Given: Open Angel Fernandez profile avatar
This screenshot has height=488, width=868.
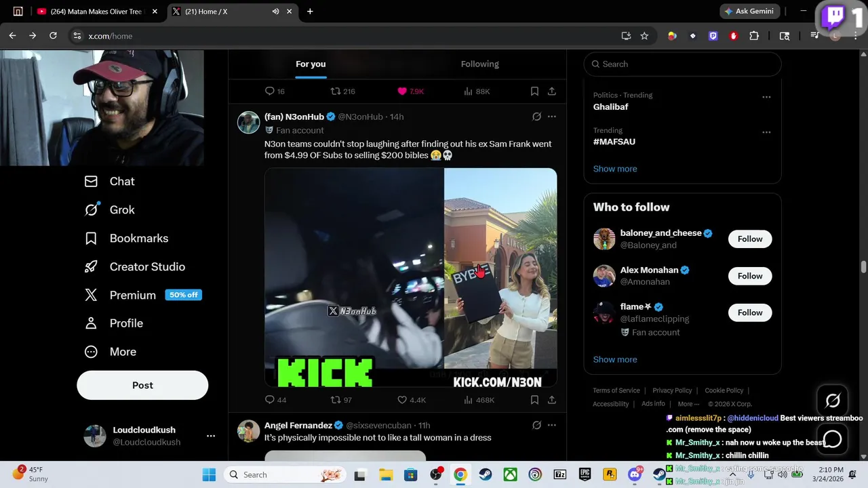Looking at the screenshot, I should click(248, 431).
